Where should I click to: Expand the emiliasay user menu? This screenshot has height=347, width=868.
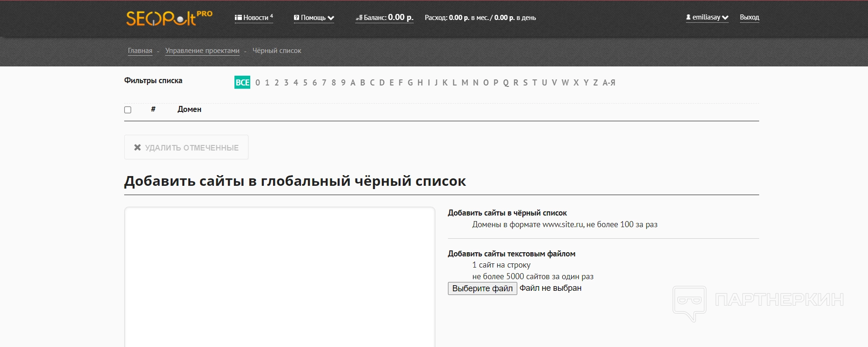pos(707,17)
